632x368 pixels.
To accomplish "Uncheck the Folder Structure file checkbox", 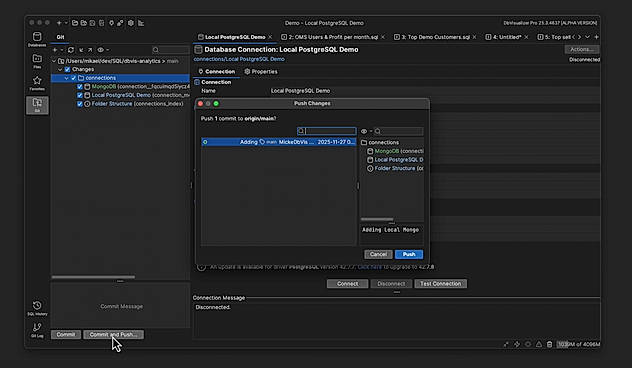I will click(x=80, y=104).
